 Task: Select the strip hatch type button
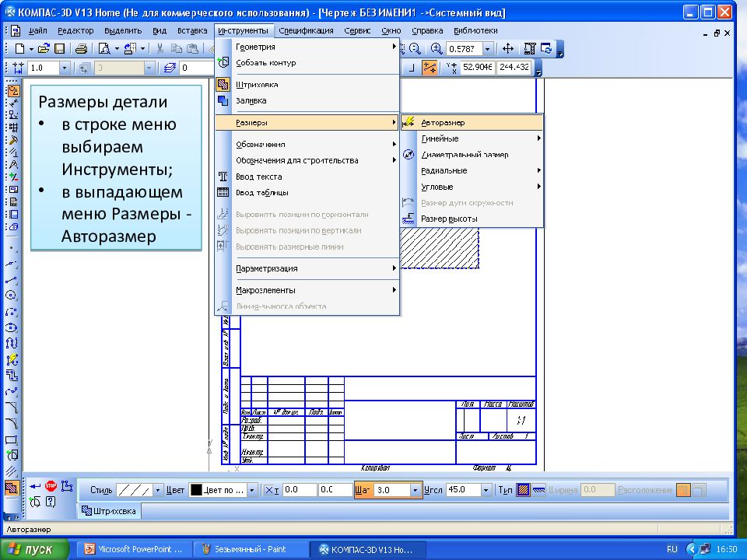click(538, 490)
